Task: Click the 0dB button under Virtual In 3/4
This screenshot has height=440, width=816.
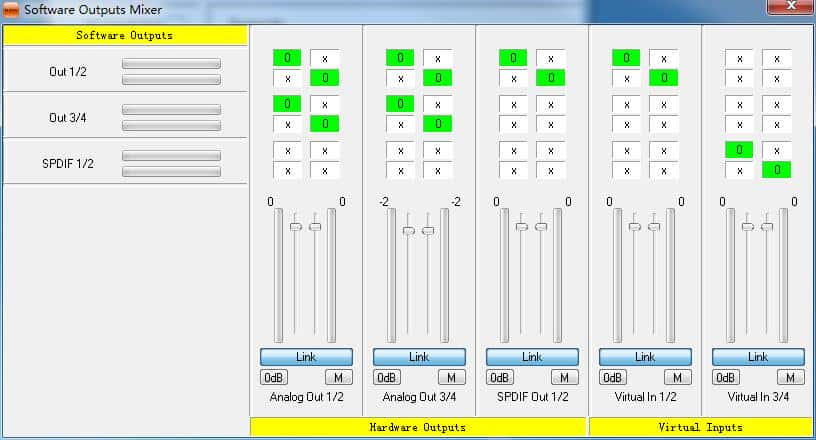Action: (x=726, y=377)
